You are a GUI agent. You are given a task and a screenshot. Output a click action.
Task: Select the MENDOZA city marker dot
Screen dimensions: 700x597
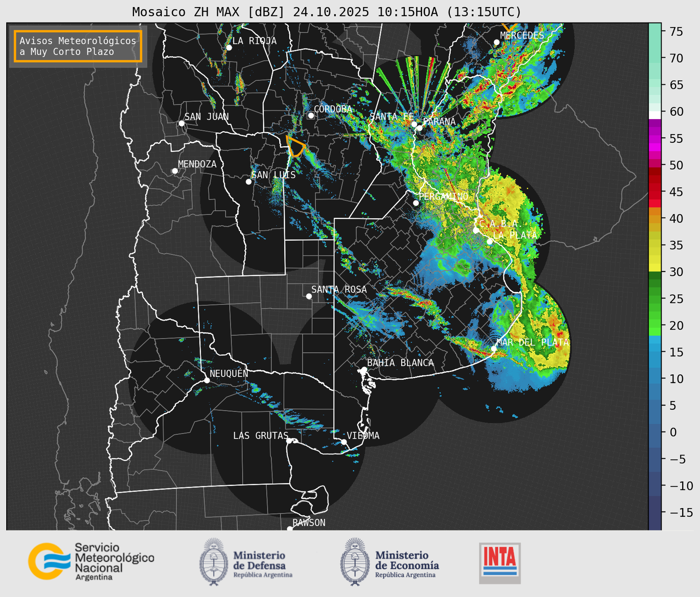[175, 171]
